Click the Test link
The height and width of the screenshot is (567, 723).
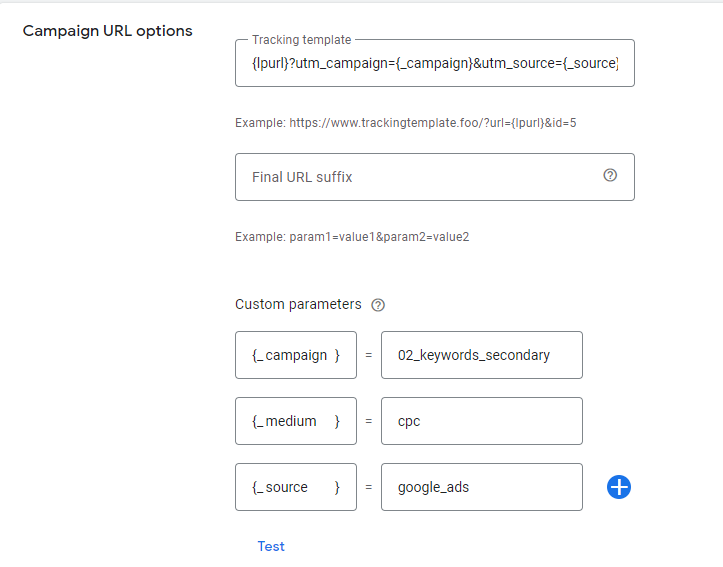[x=271, y=546]
